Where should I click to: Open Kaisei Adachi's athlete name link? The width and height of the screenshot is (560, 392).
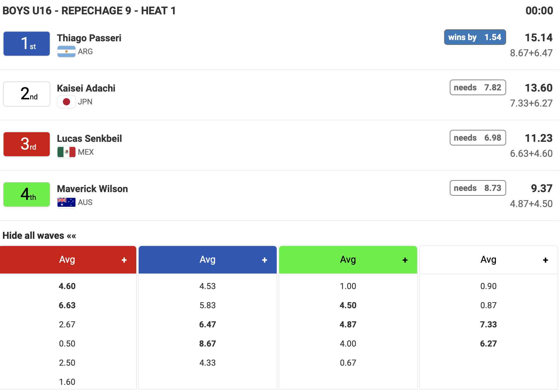[86, 88]
